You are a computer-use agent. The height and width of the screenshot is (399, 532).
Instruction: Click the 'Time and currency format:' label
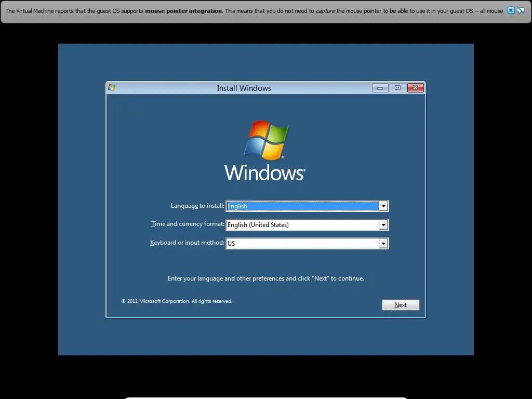(188, 224)
